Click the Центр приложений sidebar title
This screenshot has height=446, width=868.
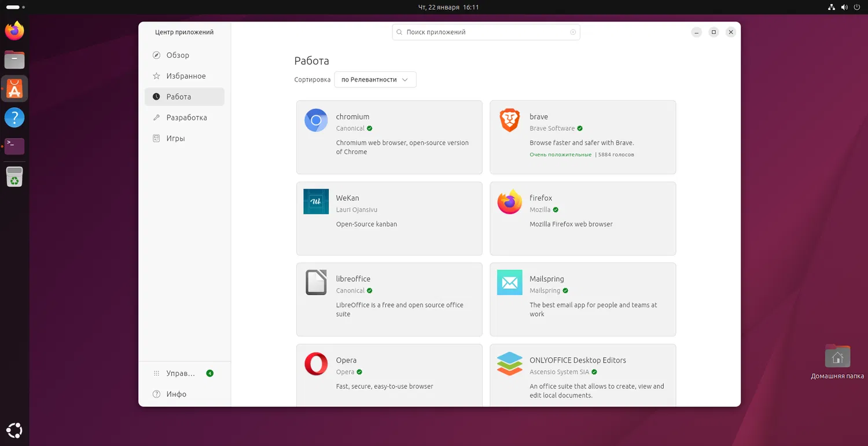click(184, 32)
